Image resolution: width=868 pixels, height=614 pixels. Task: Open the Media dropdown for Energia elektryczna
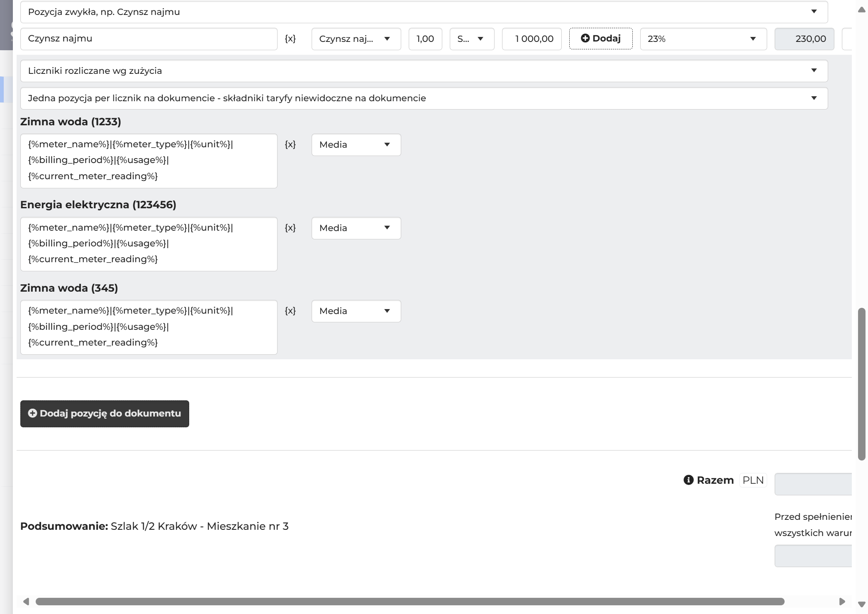(356, 228)
